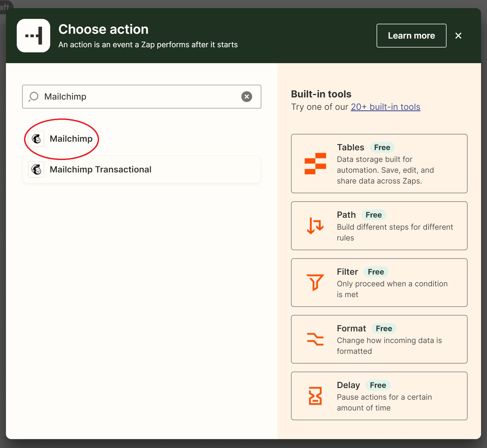Click the Free badge next to Tables
Viewport: 487px width, 448px height.
382,147
